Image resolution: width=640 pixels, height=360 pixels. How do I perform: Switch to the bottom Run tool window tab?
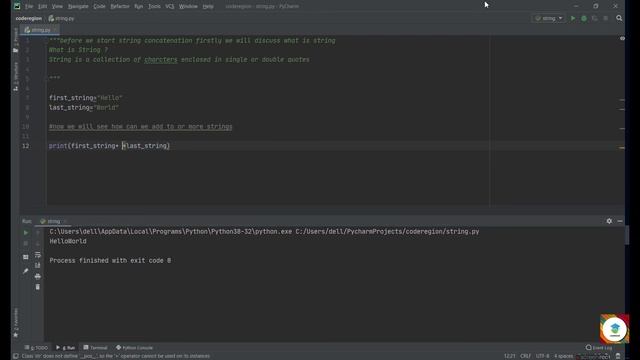pos(66,348)
